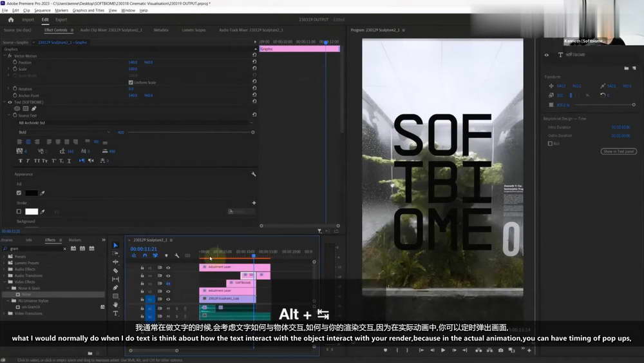Enable the Stroke checkbox
Screen dimensions: 644x363
pos(19,211)
